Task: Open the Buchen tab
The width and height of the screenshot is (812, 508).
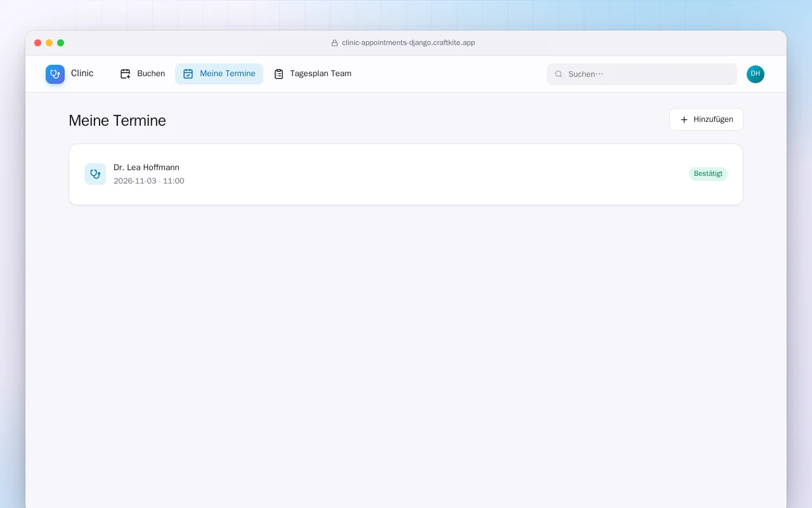Action: pyautogui.click(x=143, y=74)
